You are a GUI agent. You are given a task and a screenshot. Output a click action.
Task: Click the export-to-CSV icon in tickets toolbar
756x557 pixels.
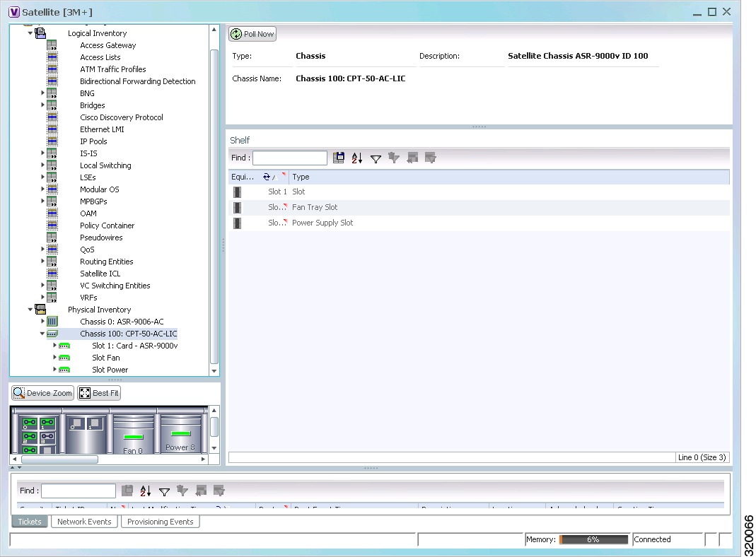127,491
